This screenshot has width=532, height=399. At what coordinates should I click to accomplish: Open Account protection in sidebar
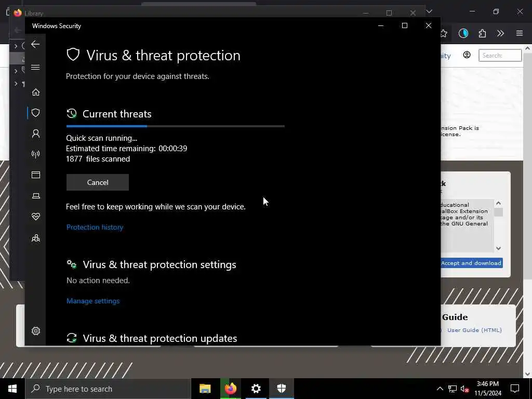(x=36, y=134)
